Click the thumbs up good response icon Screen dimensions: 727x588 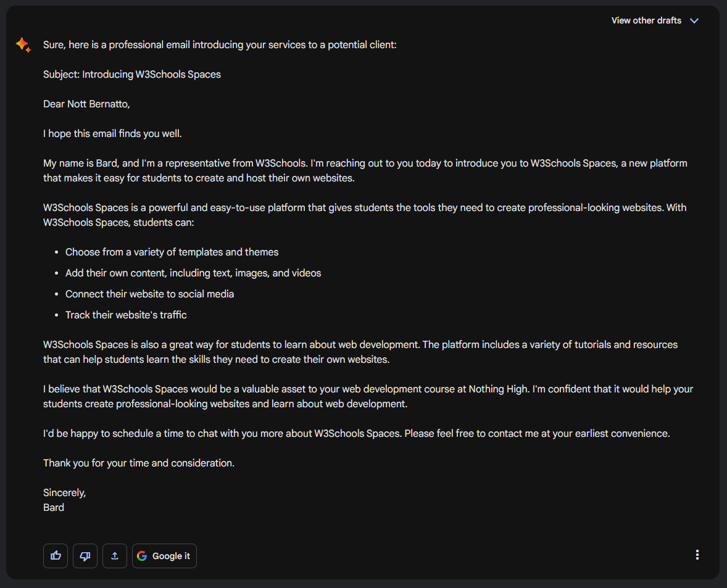tap(56, 556)
